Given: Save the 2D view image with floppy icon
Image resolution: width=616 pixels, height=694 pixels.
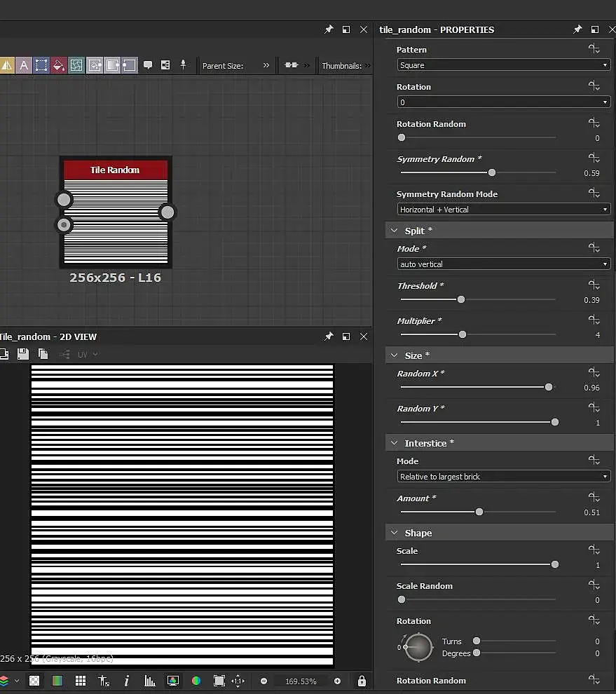Looking at the screenshot, I should click(x=23, y=354).
